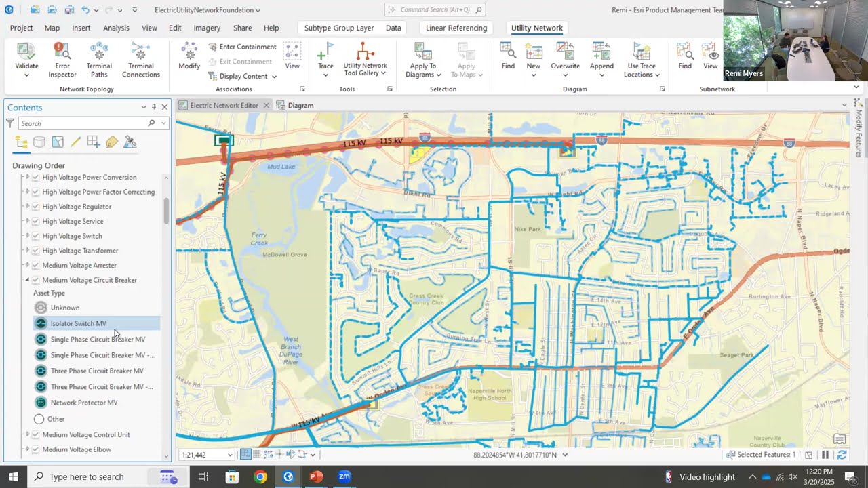Click the Isolator Switch MV symbol
The width and height of the screenshot is (868, 488).
point(41,323)
